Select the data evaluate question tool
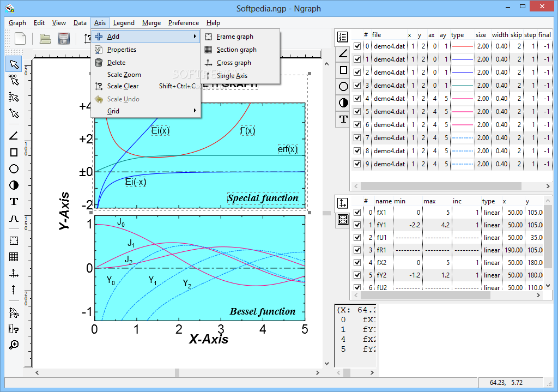Screen dimensions: 558x392 [14, 329]
